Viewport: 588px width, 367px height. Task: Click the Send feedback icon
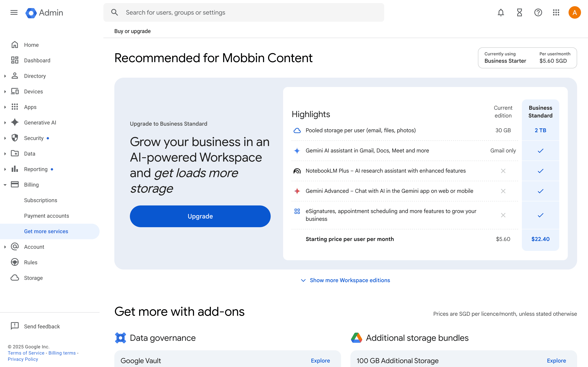(x=15, y=326)
